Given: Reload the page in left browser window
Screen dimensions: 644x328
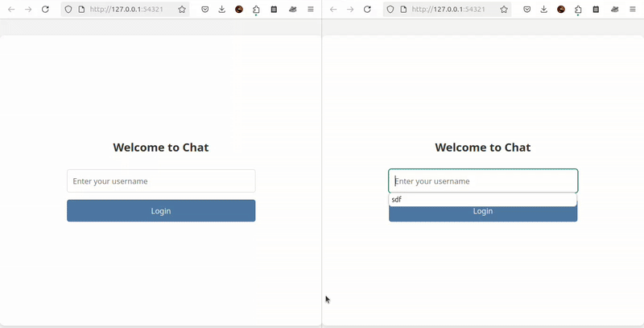Looking at the screenshot, I should pos(45,9).
